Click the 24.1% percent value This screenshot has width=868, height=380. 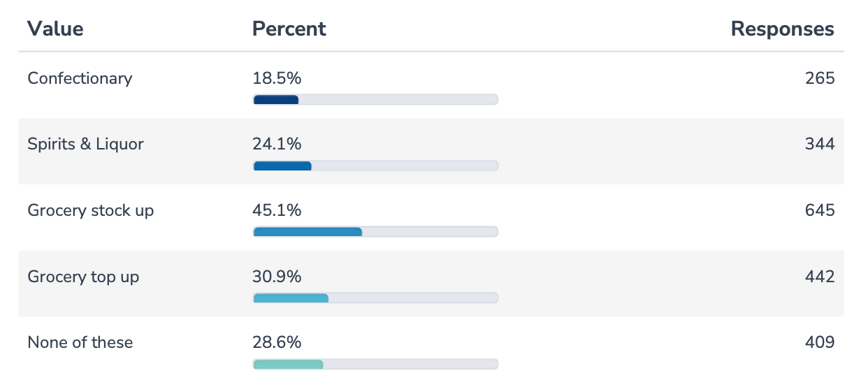pos(277,145)
